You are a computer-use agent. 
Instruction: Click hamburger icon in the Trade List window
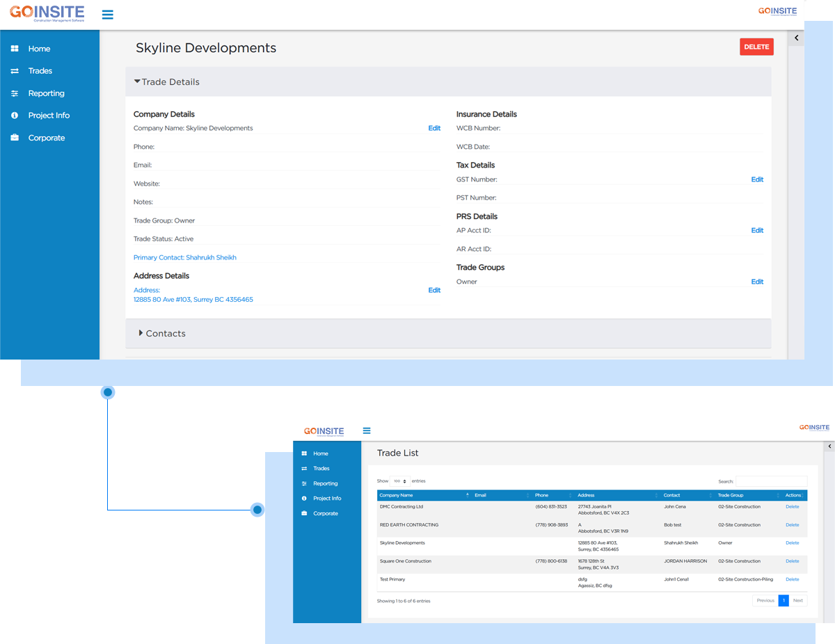(x=367, y=430)
